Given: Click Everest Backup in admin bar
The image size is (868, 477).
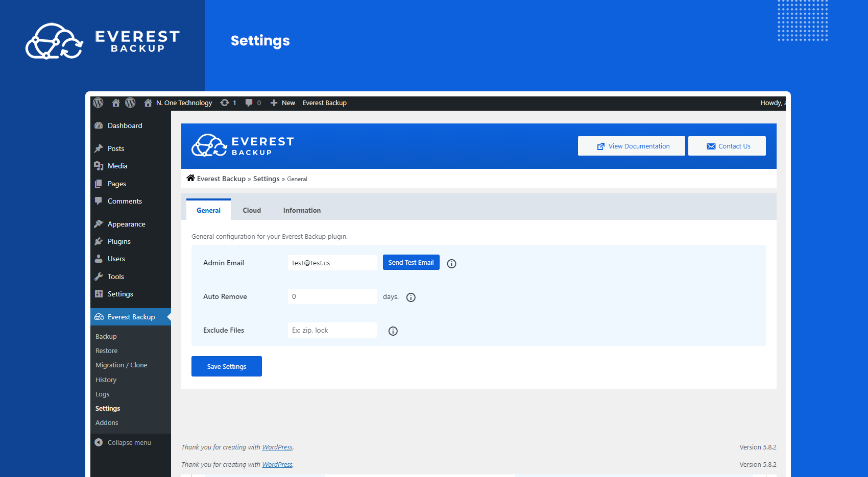Looking at the screenshot, I should click(x=325, y=103).
